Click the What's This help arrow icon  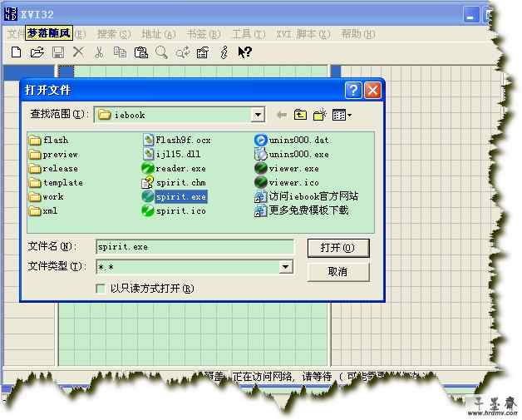coord(244,52)
